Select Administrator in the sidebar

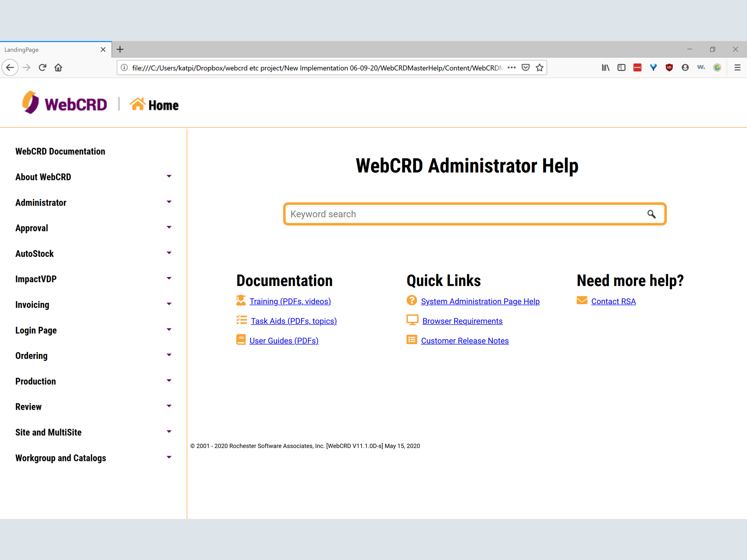[x=41, y=202]
